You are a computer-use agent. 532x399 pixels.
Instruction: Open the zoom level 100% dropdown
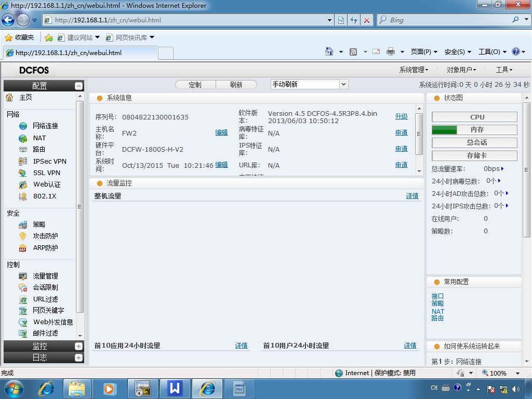coord(517,373)
